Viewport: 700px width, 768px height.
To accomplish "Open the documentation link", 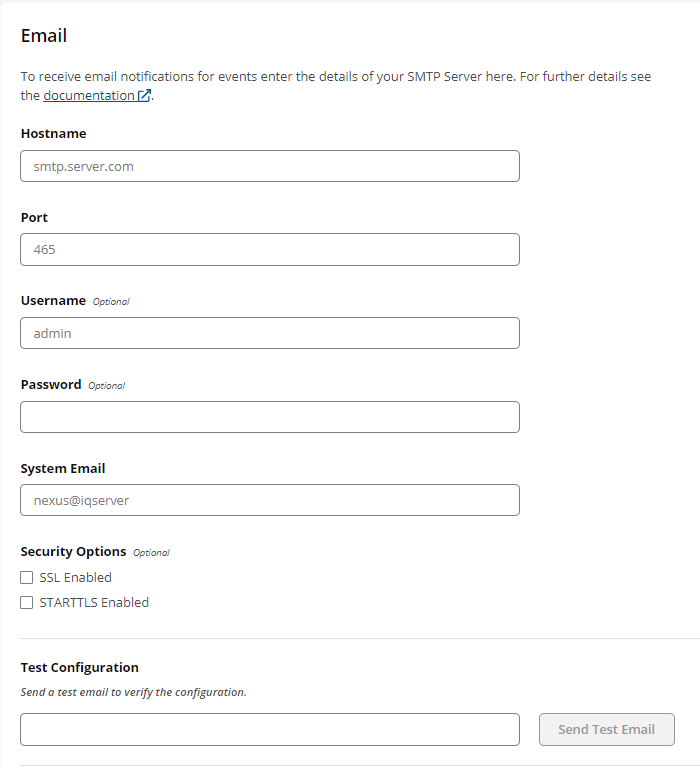I will pos(89,96).
